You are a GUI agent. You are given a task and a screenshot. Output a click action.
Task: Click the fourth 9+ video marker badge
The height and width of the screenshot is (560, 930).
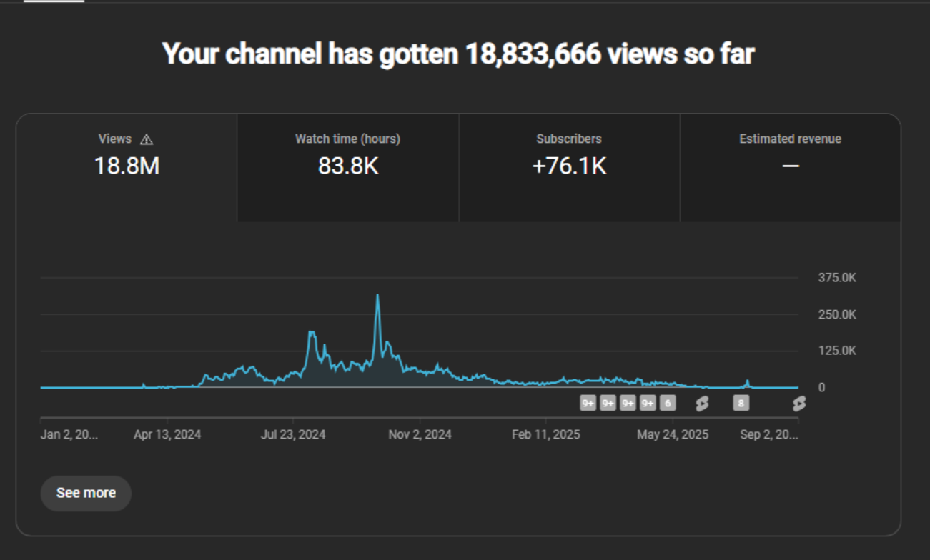pos(648,404)
